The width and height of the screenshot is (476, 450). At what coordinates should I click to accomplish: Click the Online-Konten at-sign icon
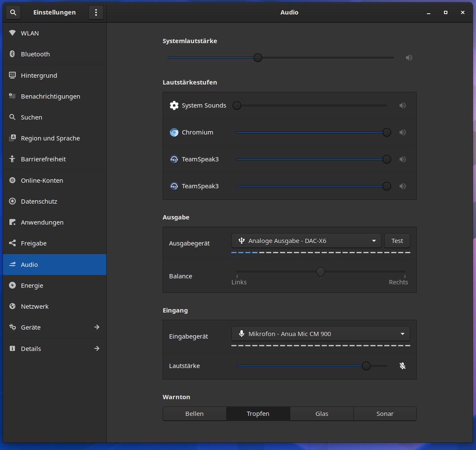12,180
